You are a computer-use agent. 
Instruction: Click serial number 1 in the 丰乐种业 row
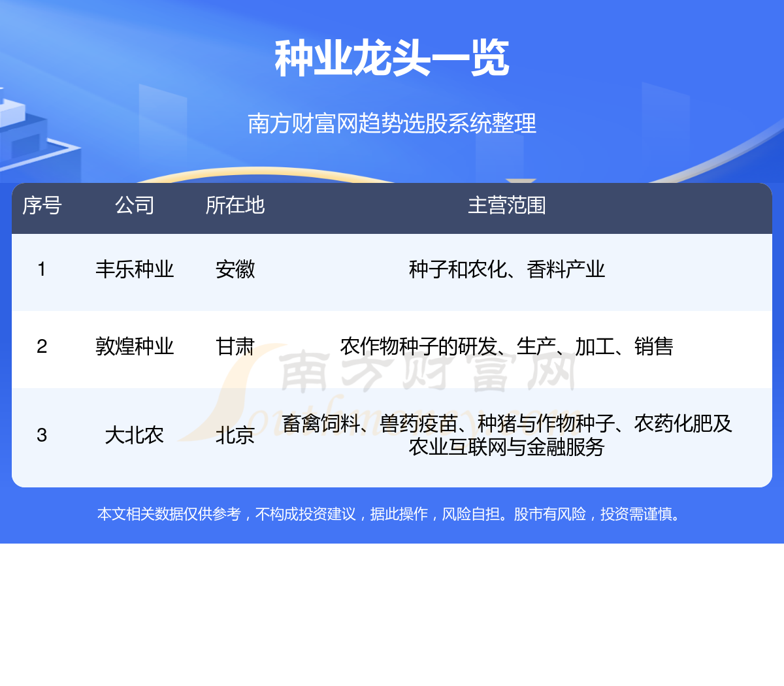[42, 269]
